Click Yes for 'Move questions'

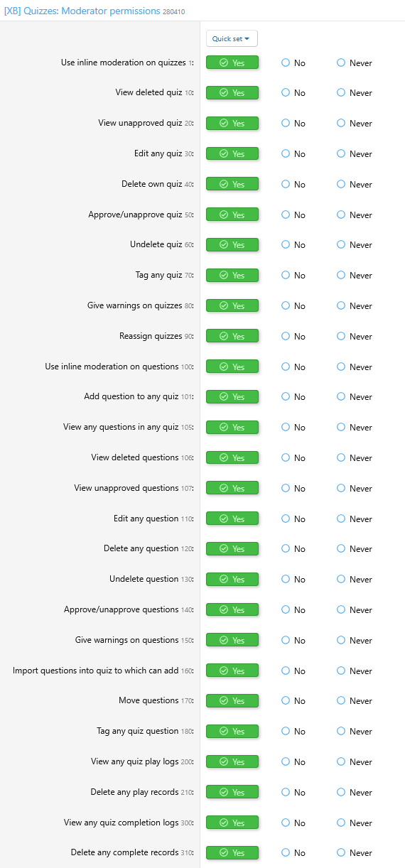pos(232,700)
